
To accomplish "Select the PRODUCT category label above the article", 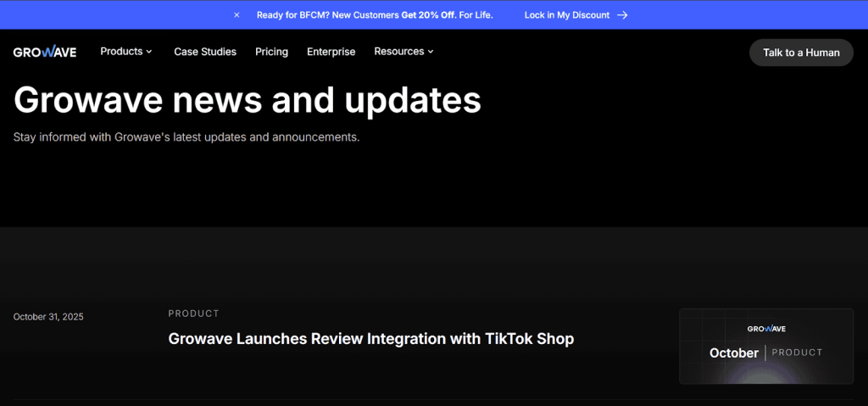I will pyautogui.click(x=193, y=314).
